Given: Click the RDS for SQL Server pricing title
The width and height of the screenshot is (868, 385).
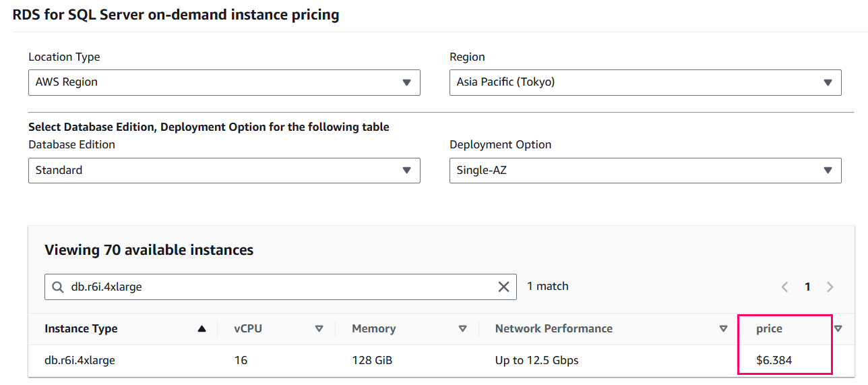Looking at the screenshot, I should click(x=176, y=14).
